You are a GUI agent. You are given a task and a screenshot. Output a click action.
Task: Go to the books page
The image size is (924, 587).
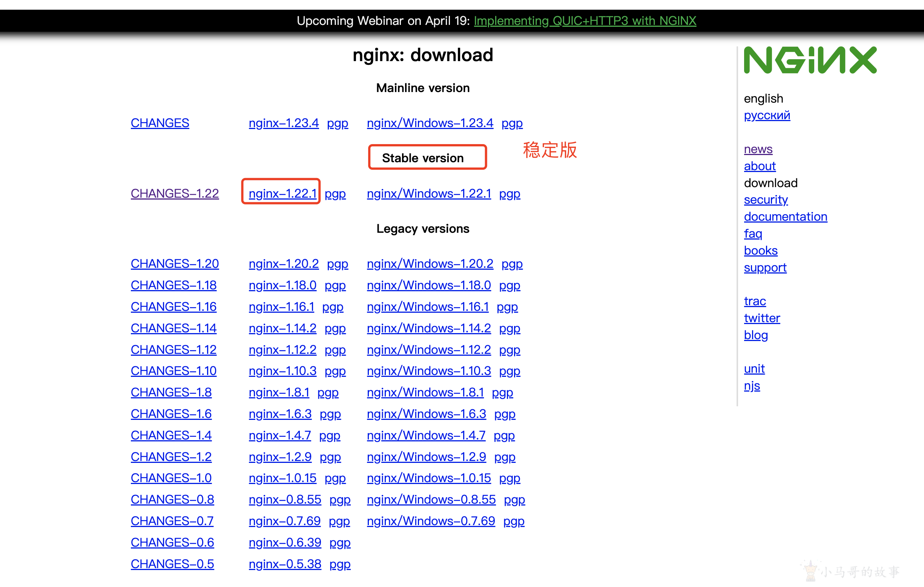coord(761,250)
